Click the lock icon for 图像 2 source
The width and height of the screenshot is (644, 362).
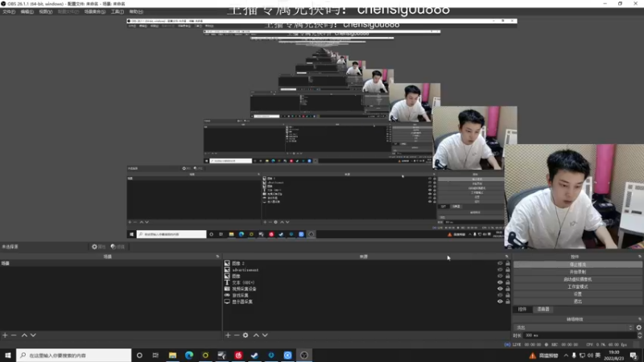click(x=508, y=264)
